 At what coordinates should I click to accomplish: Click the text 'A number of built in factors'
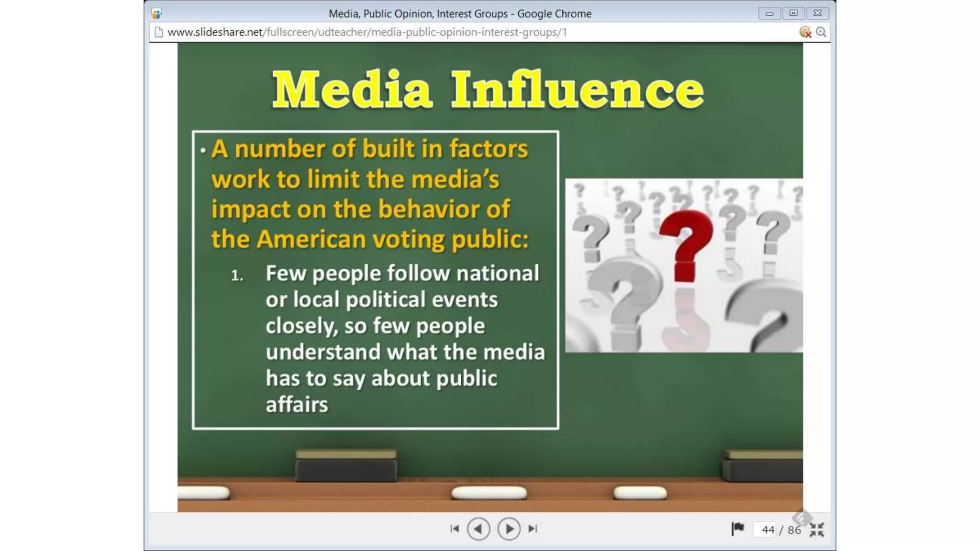[369, 149]
